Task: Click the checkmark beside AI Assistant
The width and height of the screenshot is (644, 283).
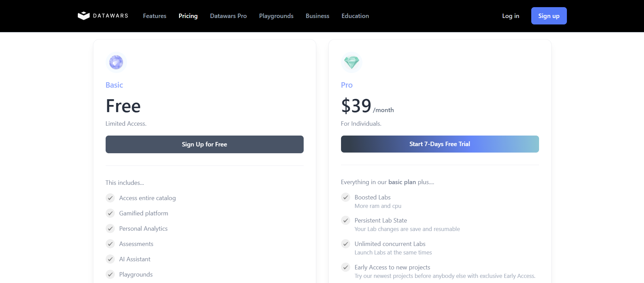Action: click(x=110, y=259)
